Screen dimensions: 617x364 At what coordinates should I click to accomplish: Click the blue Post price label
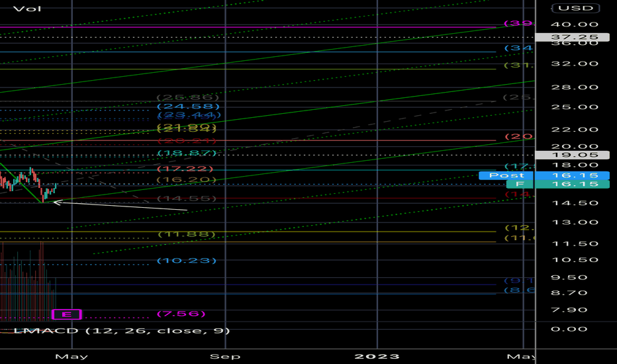(506, 175)
